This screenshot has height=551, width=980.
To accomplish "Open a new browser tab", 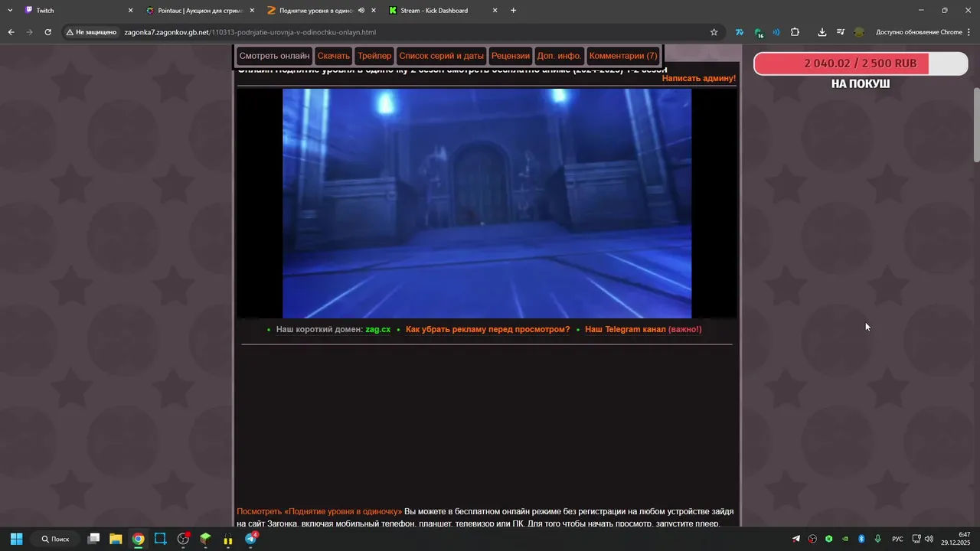I will point(513,11).
